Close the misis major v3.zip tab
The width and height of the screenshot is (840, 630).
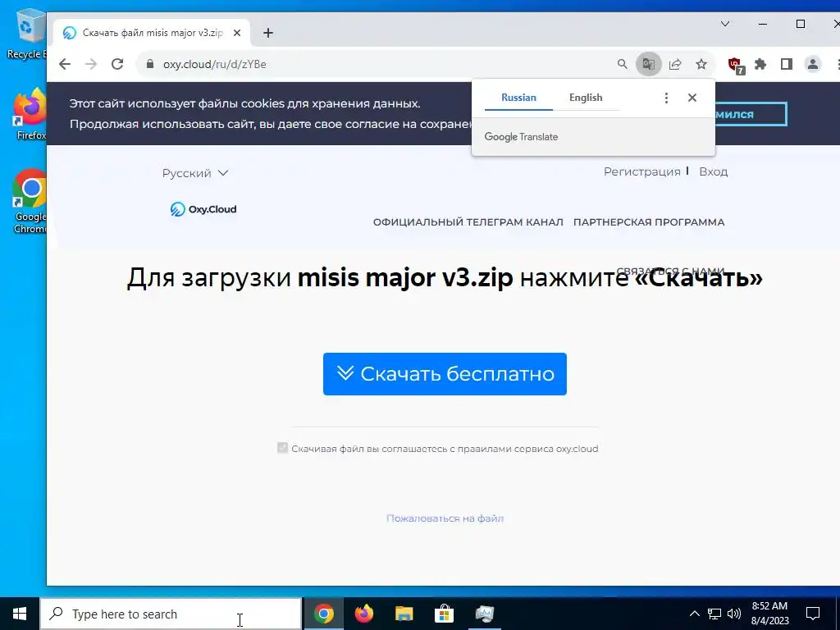pos(237,33)
